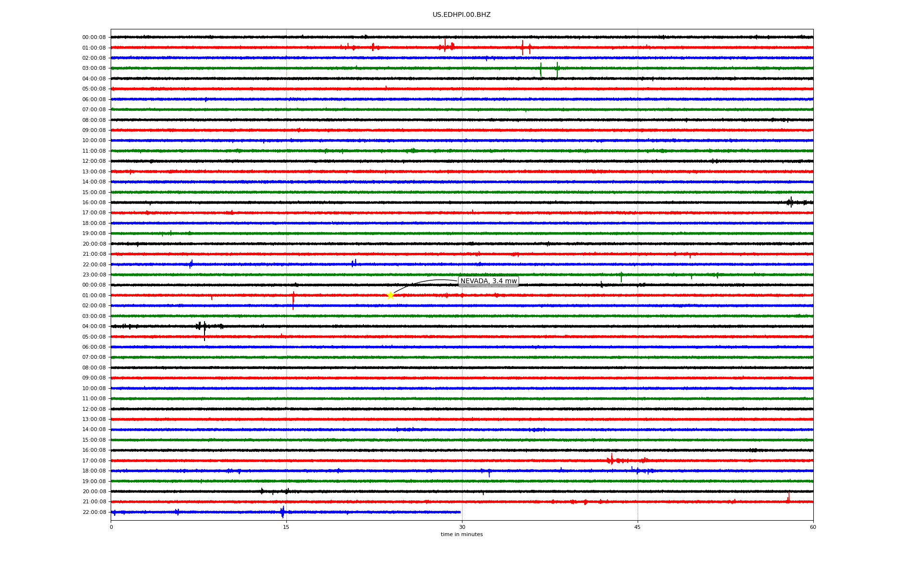Click the 60 tick label on the x-axis

coord(813,527)
